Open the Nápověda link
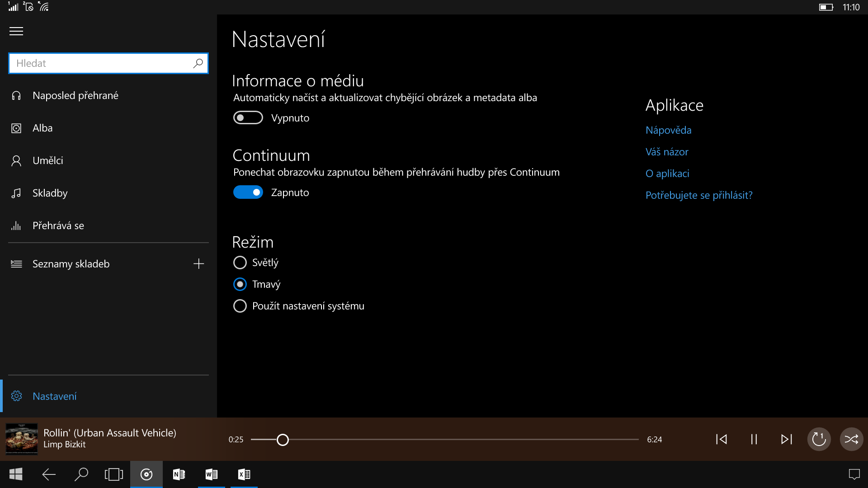 pos(668,130)
